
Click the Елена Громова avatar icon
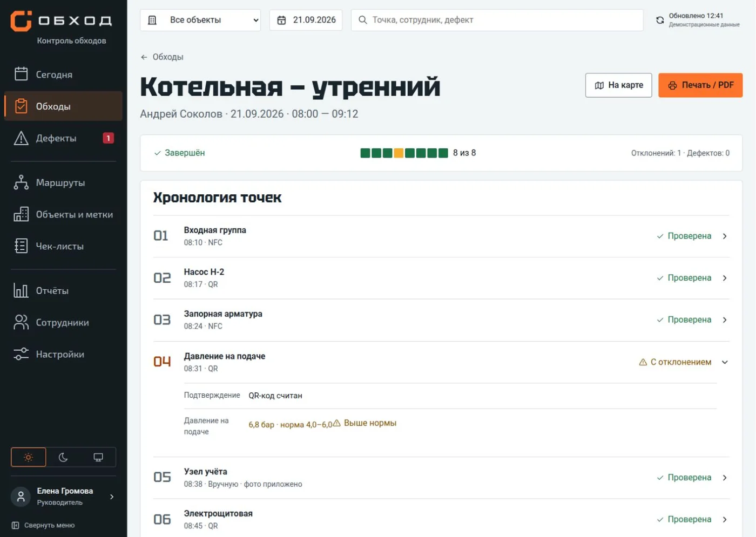tap(21, 497)
